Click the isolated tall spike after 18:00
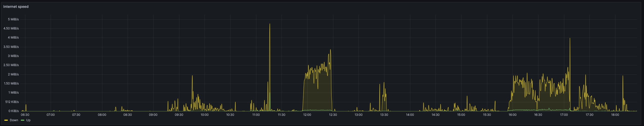 [623, 76]
